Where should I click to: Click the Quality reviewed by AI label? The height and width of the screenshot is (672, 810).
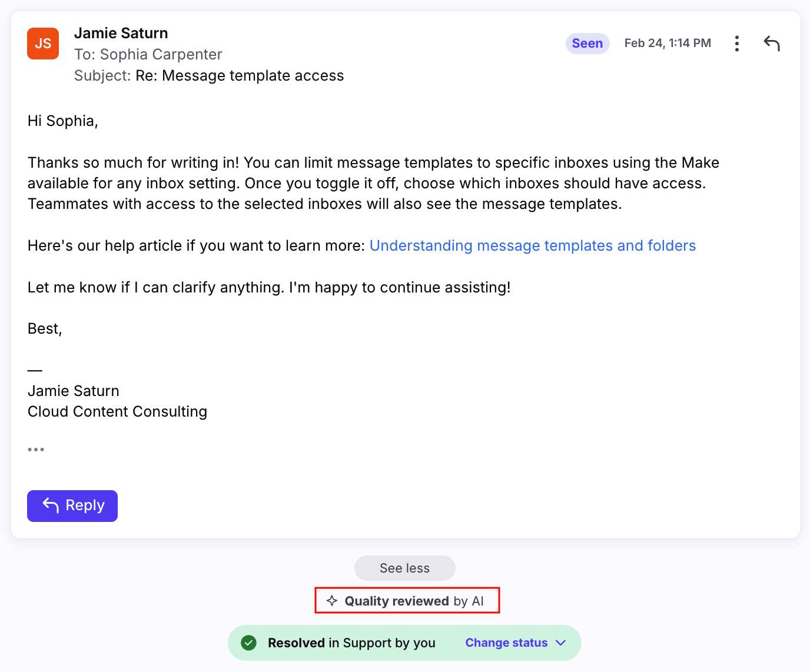(414, 601)
